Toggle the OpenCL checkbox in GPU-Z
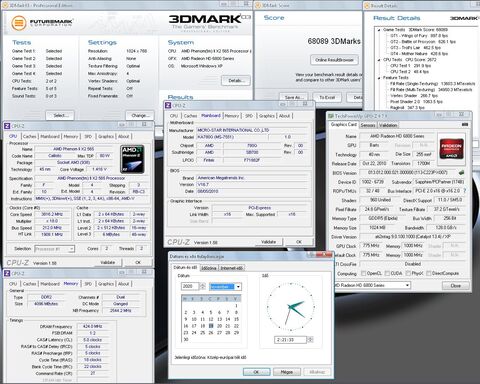Viewport: 480px width, 384px height. coord(364,273)
